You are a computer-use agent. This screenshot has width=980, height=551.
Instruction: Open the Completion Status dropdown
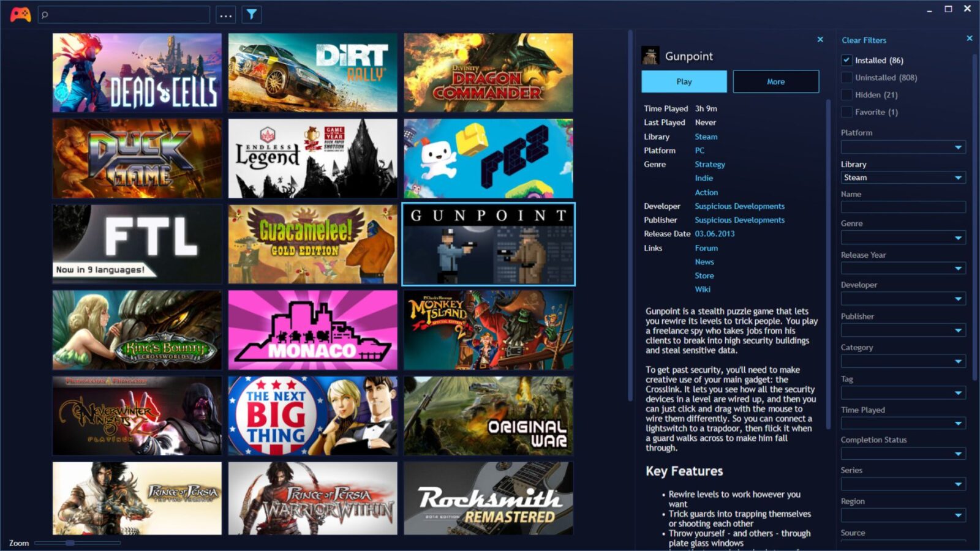903,453
